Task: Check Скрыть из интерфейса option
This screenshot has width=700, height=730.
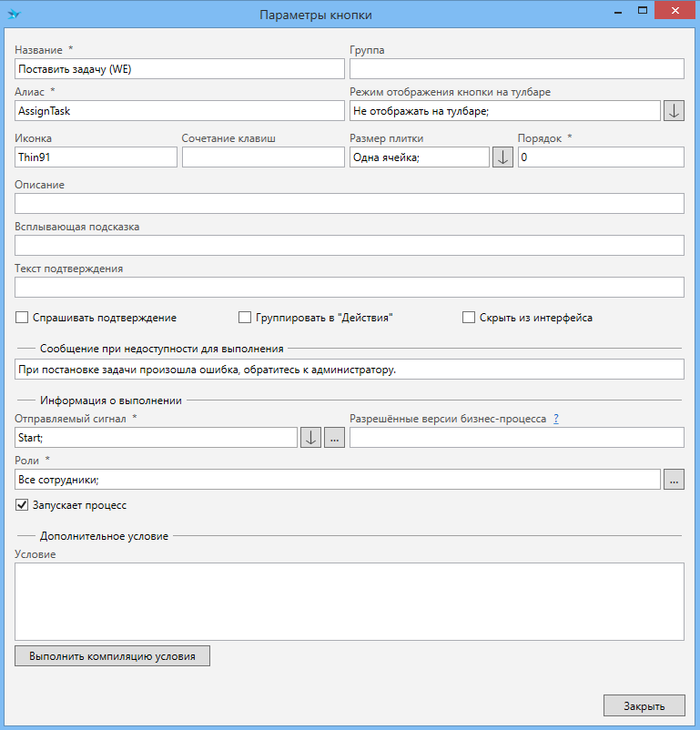Action: pos(469,318)
